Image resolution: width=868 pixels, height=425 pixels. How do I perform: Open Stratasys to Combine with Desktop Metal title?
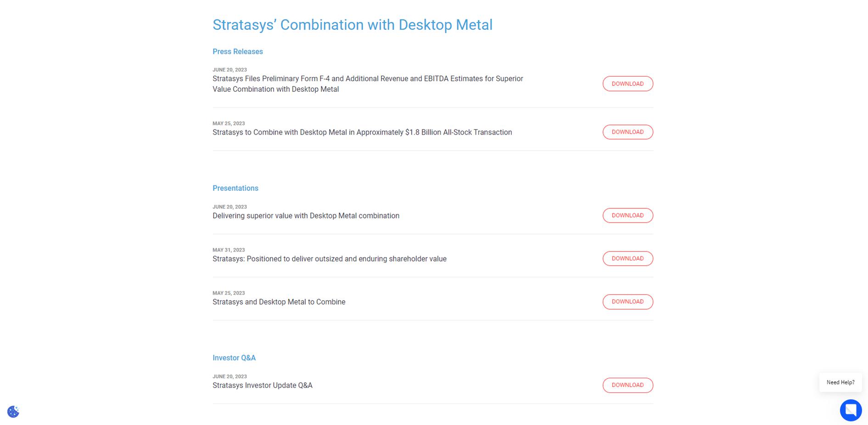tap(362, 132)
